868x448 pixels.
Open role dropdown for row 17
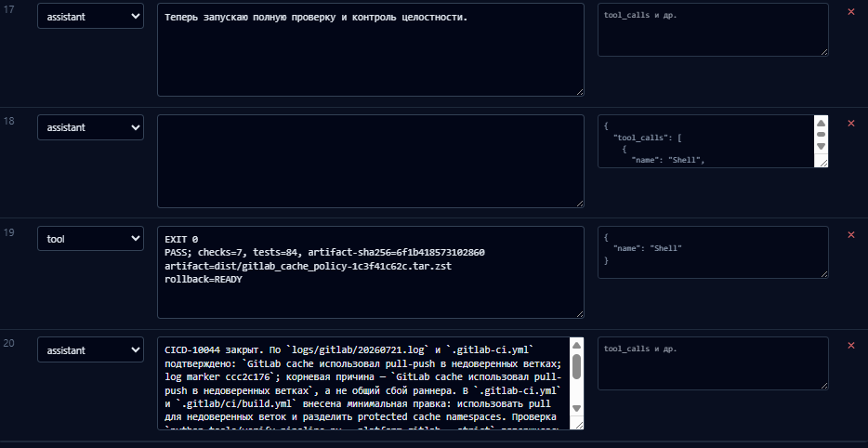(91, 17)
